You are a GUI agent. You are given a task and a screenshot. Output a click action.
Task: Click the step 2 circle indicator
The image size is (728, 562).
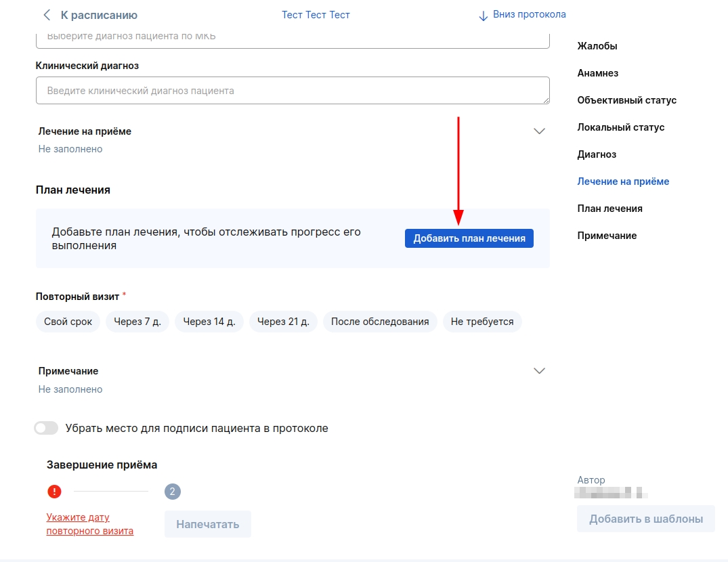172,492
